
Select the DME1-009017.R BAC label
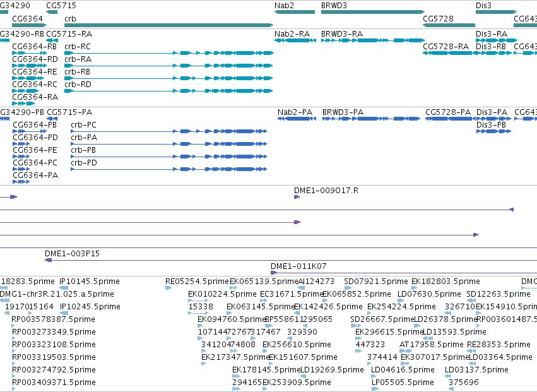pyautogui.click(x=326, y=190)
